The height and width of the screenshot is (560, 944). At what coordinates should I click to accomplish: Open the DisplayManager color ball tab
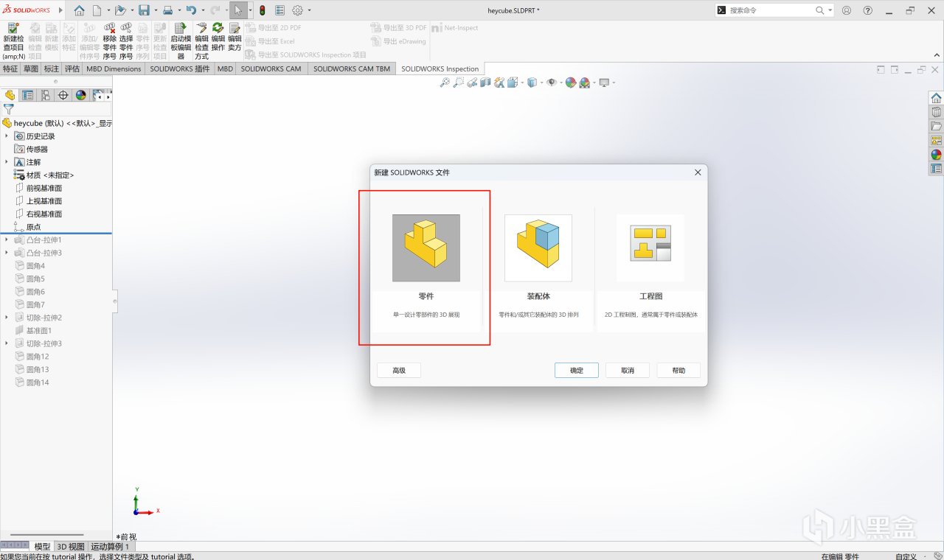coord(80,95)
